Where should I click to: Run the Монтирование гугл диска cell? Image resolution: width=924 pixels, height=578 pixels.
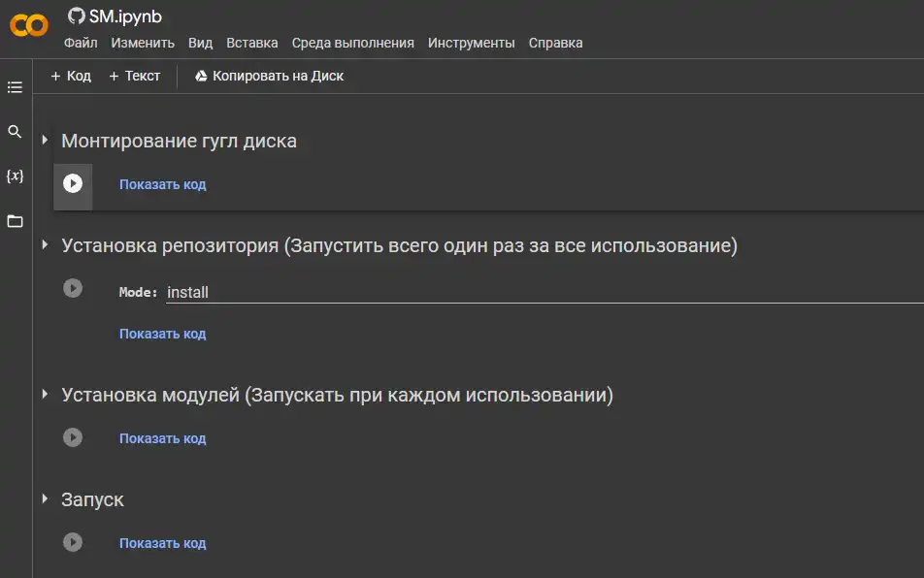point(73,183)
